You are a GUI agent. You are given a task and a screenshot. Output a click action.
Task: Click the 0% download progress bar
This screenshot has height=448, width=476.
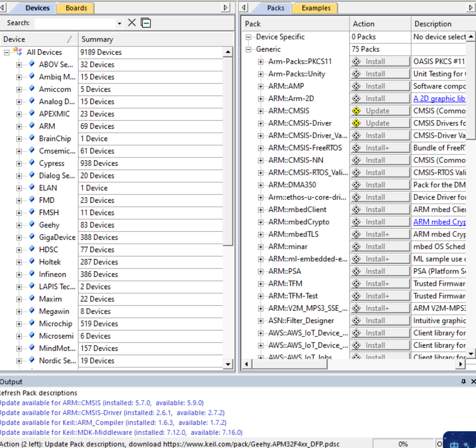403,444
